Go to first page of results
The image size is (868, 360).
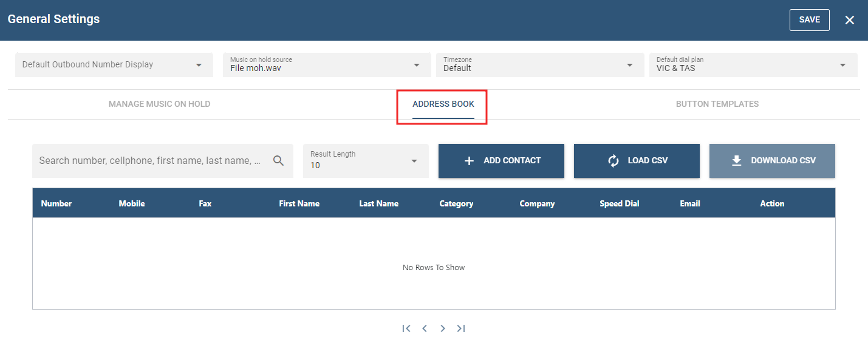[406, 328]
